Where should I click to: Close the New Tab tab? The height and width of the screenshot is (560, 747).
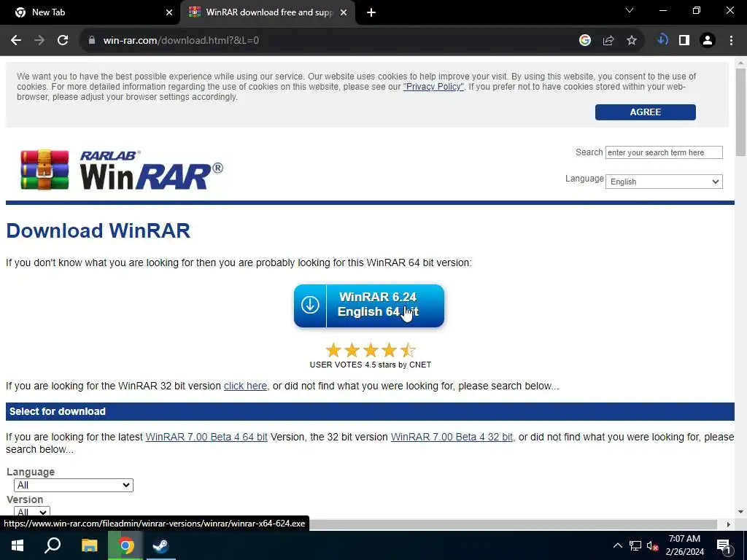(169, 12)
